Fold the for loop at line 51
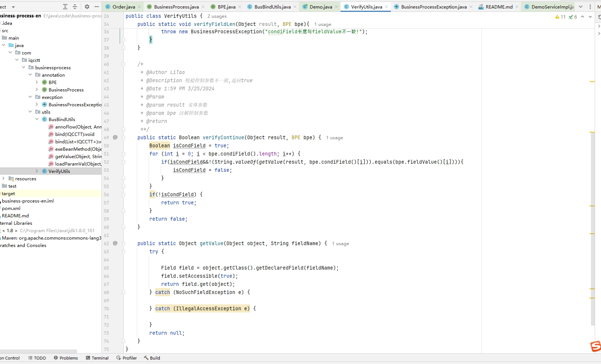 (x=124, y=154)
